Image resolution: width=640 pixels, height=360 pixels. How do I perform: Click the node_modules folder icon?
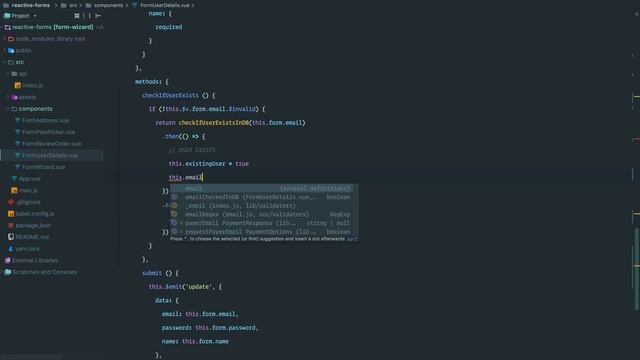pyautogui.click(x=11, y=39)
